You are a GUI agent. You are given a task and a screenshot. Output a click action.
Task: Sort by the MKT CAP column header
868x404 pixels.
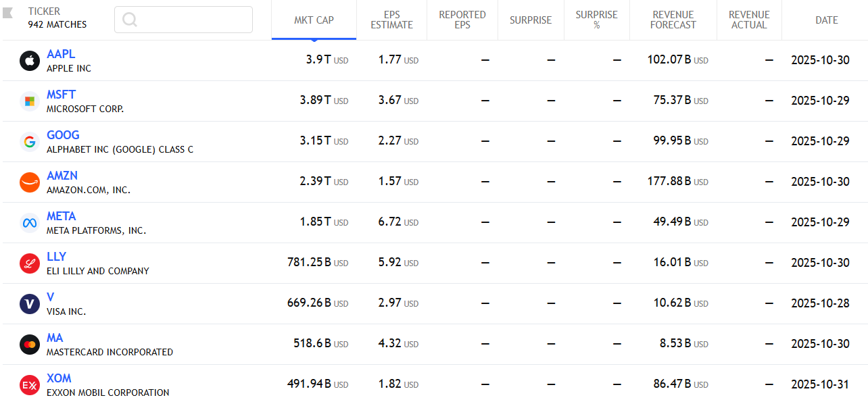coord(314,20)
